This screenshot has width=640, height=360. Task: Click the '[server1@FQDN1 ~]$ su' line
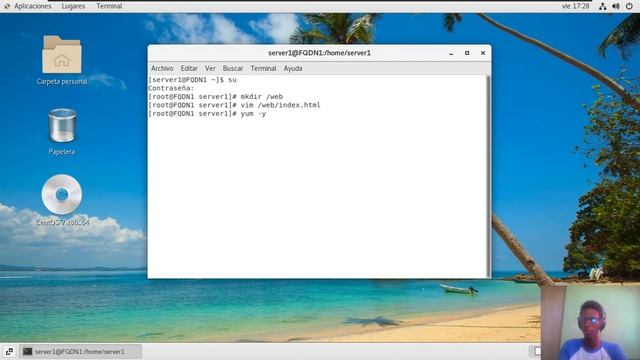[192, 80]
